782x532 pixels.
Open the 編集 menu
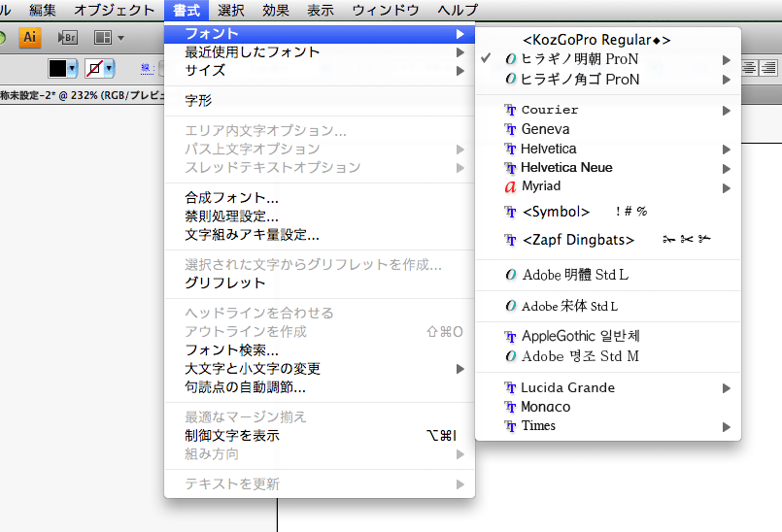tap(43, 10)
